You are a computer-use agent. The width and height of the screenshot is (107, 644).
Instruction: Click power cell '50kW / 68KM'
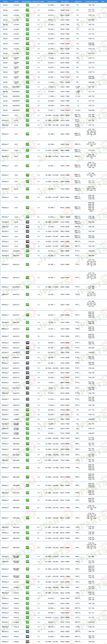coord(65,637)
